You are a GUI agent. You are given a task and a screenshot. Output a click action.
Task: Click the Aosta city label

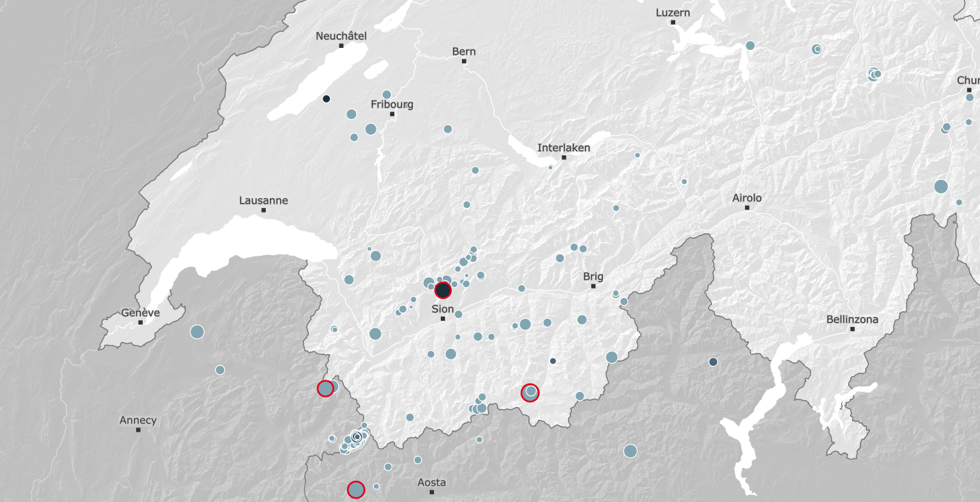pyautogui.click(x=432, y=483)
